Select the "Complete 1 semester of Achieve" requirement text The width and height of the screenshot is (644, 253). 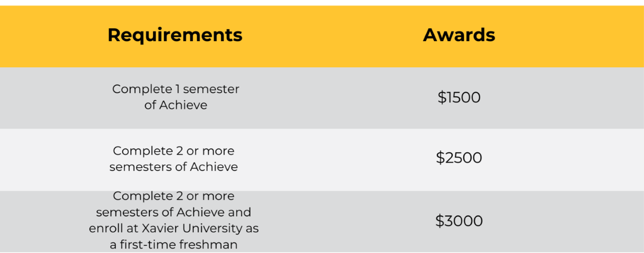tap(176, 97)
